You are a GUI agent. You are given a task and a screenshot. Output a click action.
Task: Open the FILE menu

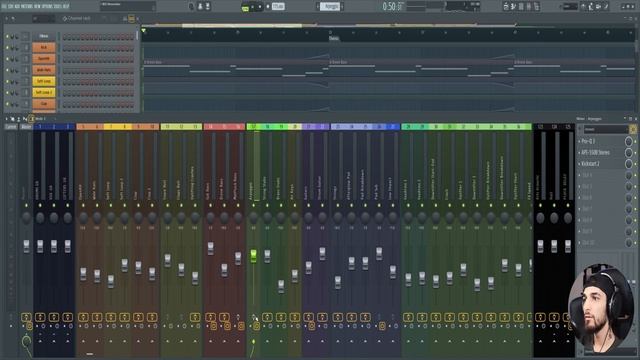[4, 7]
